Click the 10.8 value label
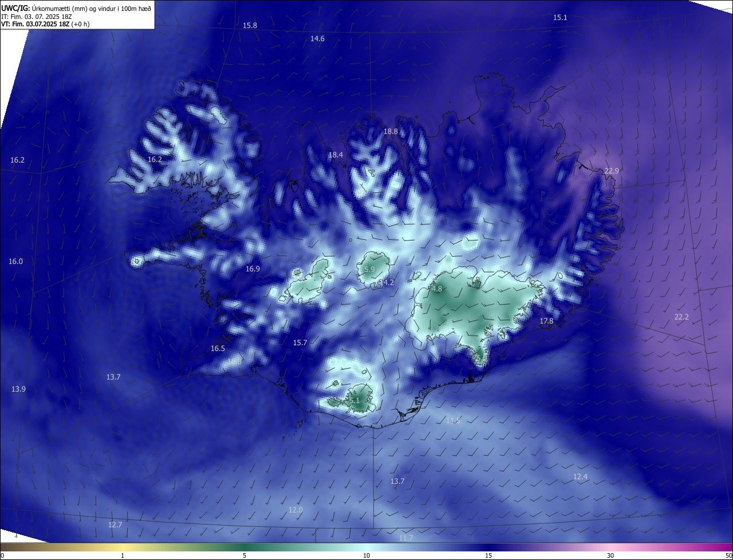 pyautogui.click(x=234, y=362)
